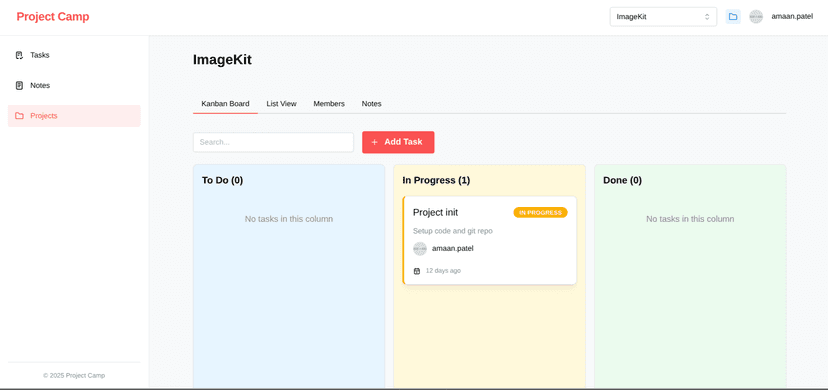Click the plus icon on Add Task button
Image resolution: width=828 pixels, height=390 pixels.
(374, 142)
